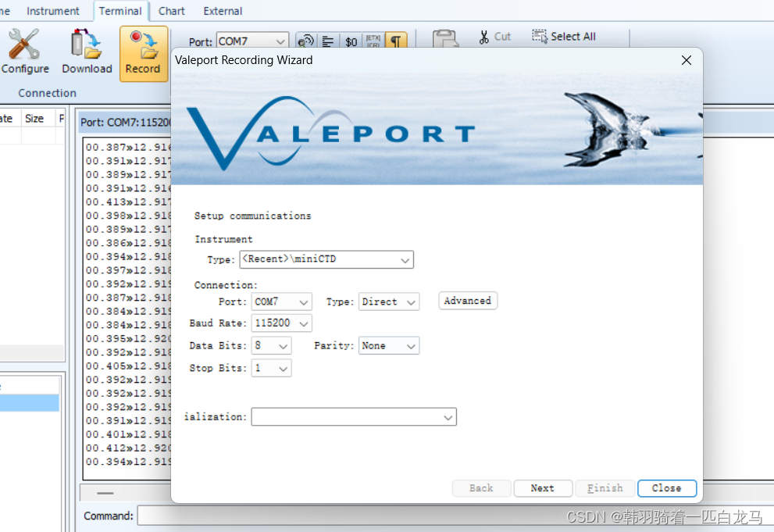Click the disabled Finish button
774x532 pixels.
pos(605,488)
